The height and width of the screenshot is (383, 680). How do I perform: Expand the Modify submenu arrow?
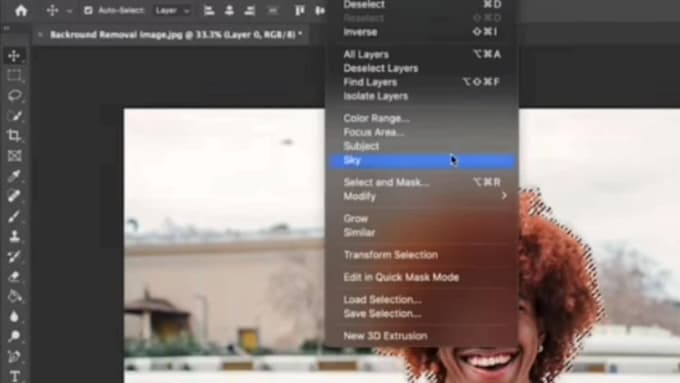[504, 196]
